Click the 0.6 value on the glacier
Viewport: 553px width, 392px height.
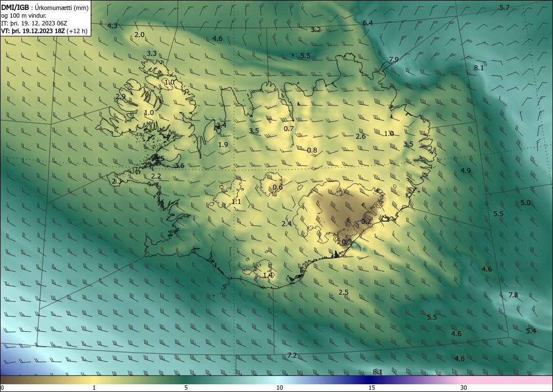coord(278,187)
